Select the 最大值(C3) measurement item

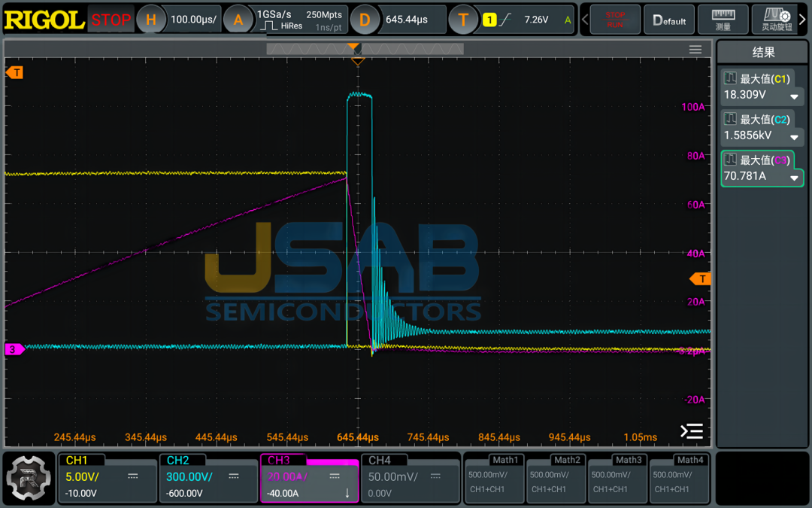point(765,160)
